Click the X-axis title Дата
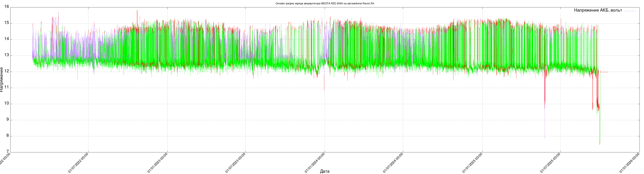This screenshot has height=174, width=644. click(325, 171)
